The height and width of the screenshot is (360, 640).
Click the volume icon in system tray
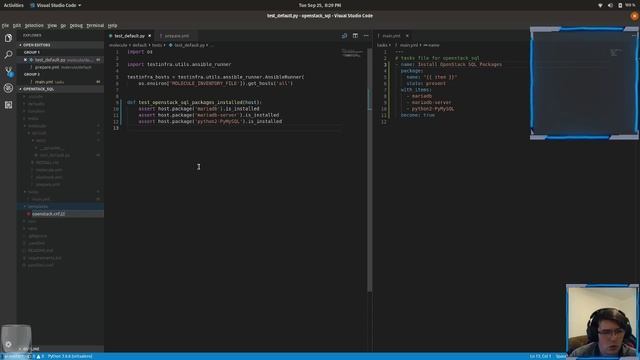point(610,5)
